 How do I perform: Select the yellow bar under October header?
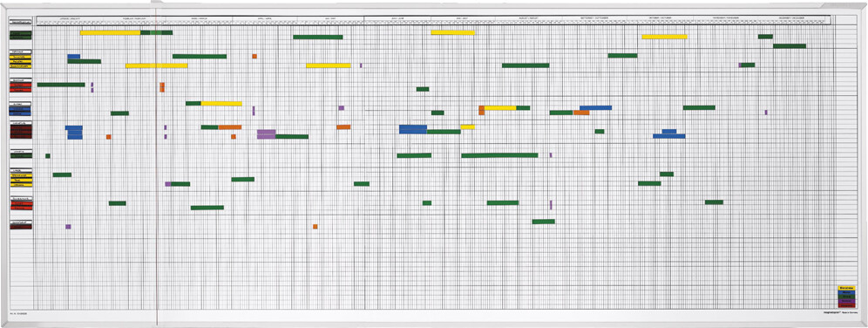pyautogui.click(x=664, y=37)
